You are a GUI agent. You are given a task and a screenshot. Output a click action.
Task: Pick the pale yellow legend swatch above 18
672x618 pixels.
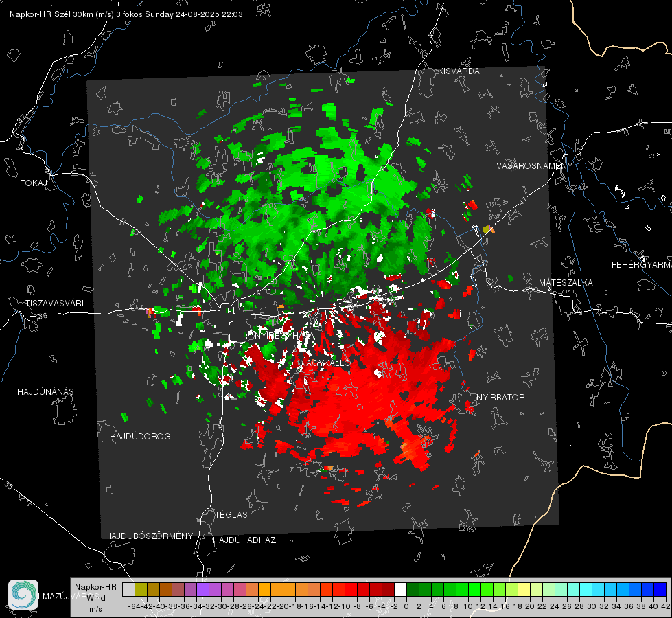[524, 589]
